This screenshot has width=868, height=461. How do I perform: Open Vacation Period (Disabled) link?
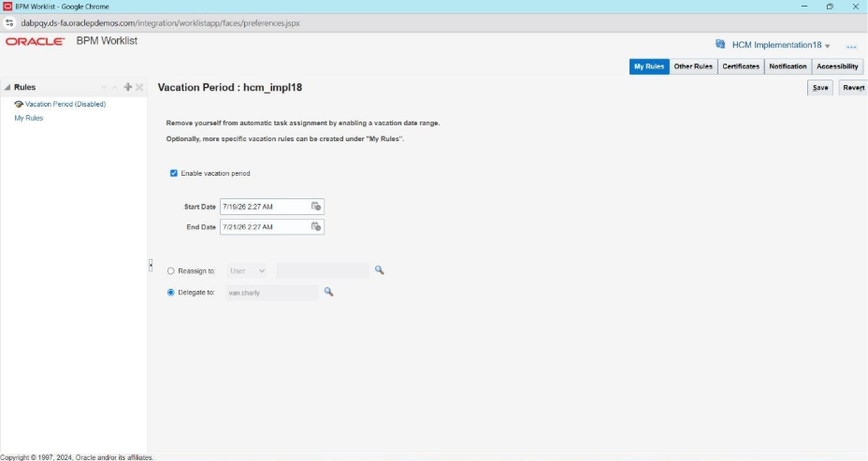65,104
